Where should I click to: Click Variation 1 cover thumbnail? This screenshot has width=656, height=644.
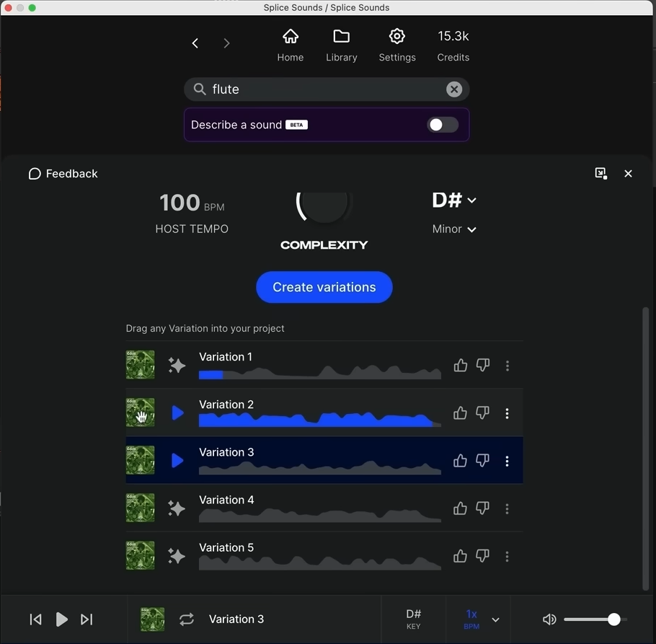[140, 364]
